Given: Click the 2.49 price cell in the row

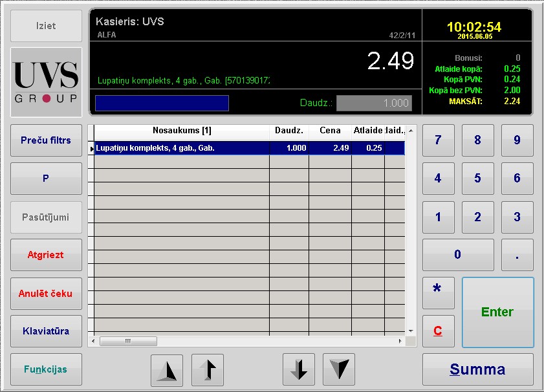Looking at the screenshot, I should [330, 148].
